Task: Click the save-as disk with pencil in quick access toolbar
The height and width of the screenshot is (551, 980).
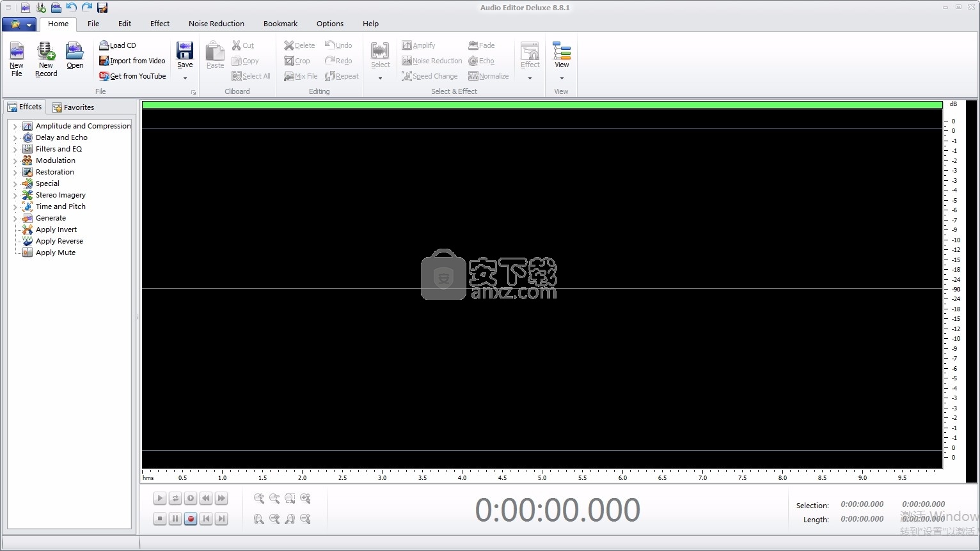Action: tap(102, 8)
